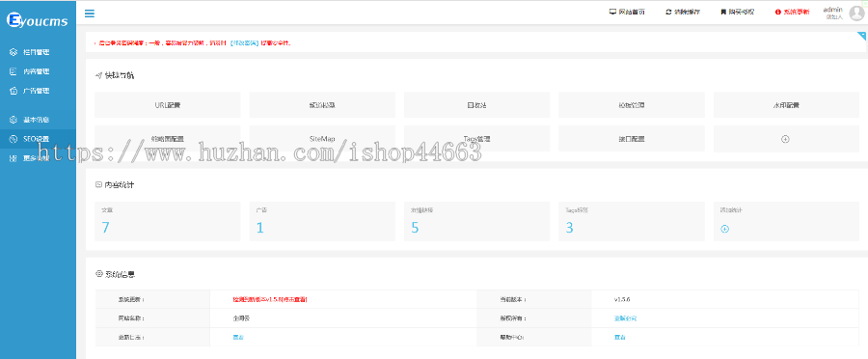The image size is (868, 359).
Task: Open the 广告 card showing 1
Action: [x=322, y=221]
